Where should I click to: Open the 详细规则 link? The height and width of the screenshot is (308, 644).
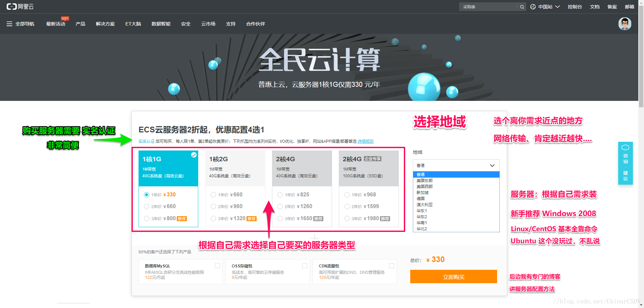click(366, 141)
